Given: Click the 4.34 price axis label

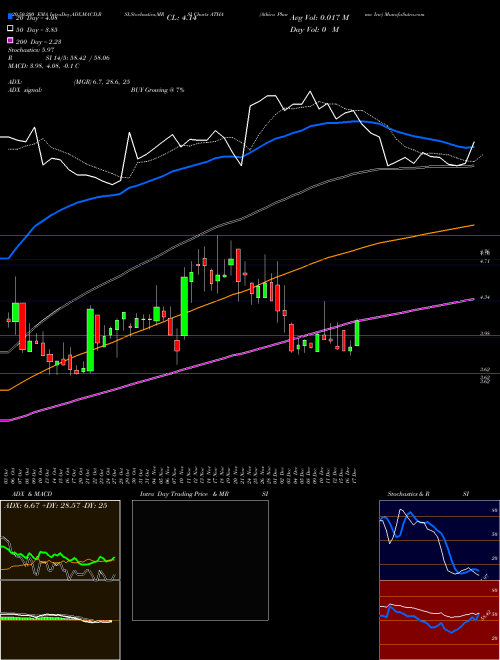Looking at the screenshot, I should coord(485,298).
